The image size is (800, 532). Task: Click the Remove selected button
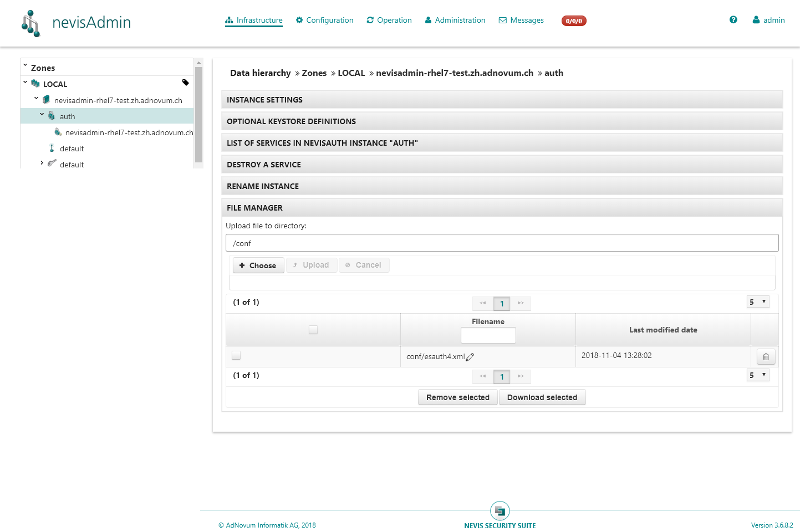(458, 397)
